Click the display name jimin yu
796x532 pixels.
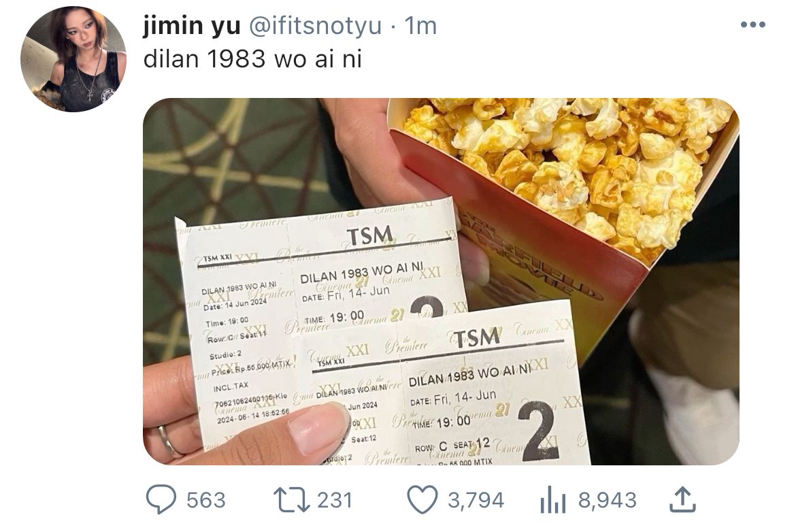click(x=192, y=25)
